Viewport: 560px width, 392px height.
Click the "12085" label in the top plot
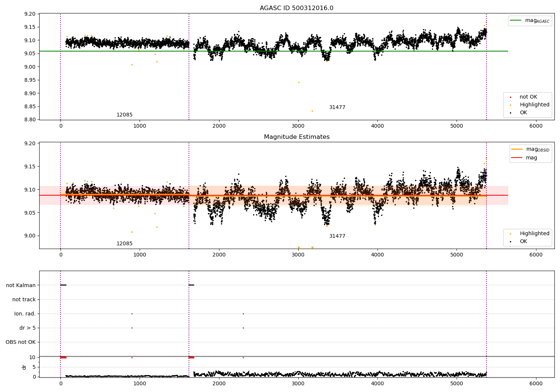coord(124,115)
